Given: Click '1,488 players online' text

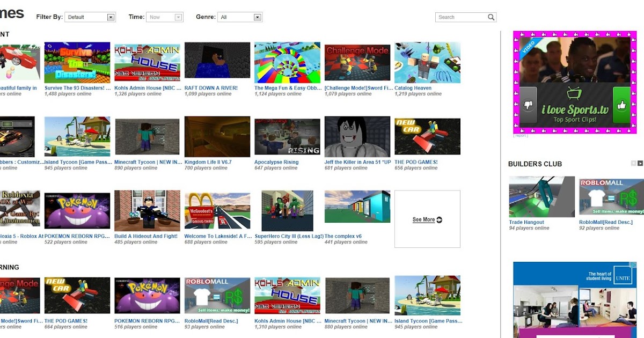Looking at the screenshot, I should click(x=68, y=94).
